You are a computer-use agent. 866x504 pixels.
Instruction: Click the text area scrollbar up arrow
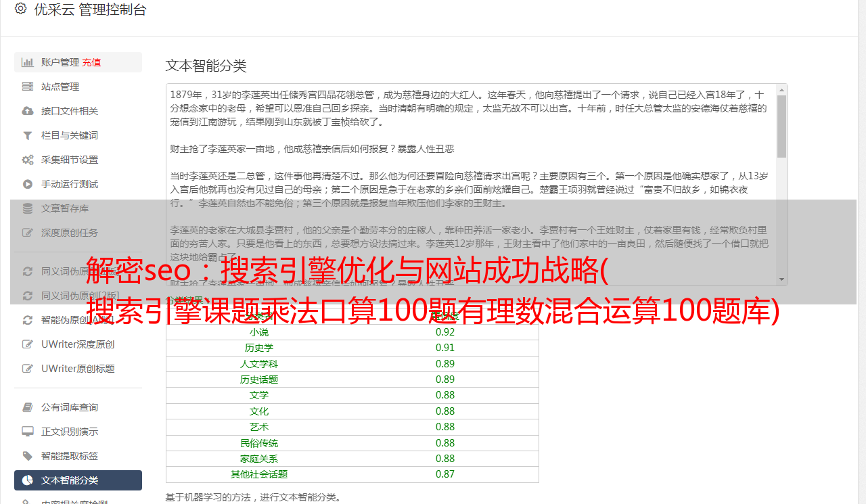(x=781, y=89)
